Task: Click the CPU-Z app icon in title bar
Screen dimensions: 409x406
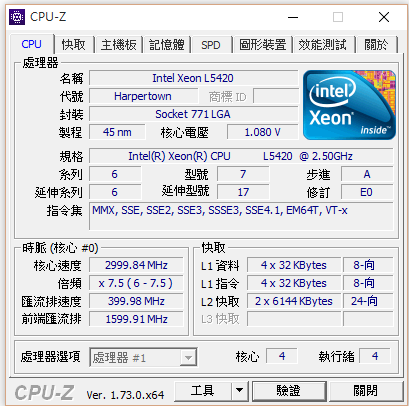Action: (x=17, y=16)
